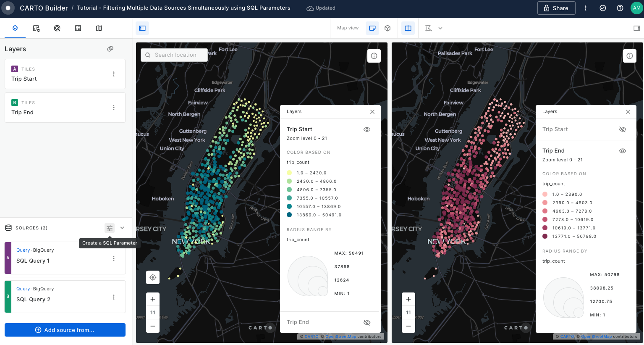Open the help question mark icon

620,8
